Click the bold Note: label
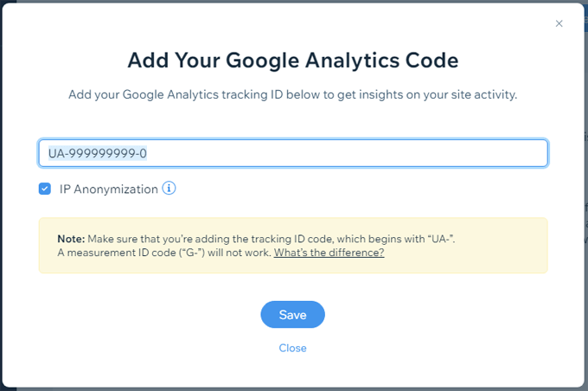Screen dimensions: 588x391 coord(71,238)
